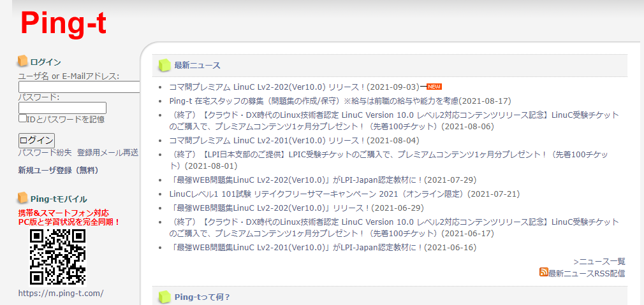Open 最強WEB問題集 Lv2-201 LPI-Japan認定教材 news
The height and width of the screenshot is (305, 644).
[323, 248]
